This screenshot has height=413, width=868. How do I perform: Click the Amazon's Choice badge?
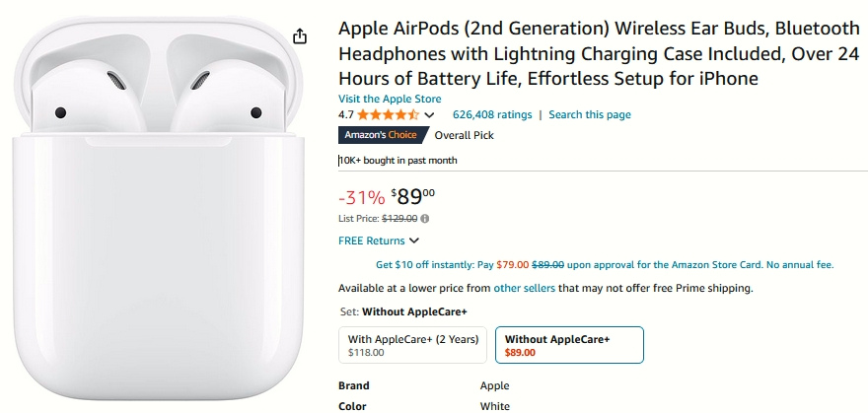379,135
